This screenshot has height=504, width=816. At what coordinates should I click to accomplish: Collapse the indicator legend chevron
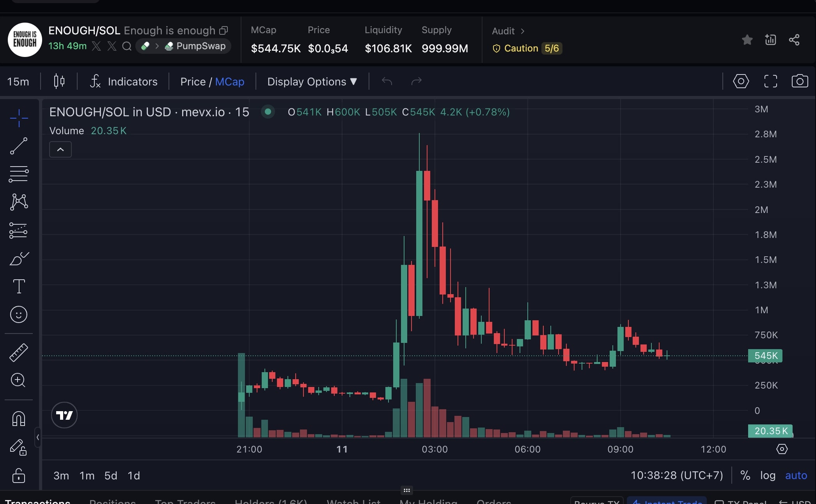click(x=60, y=149)
